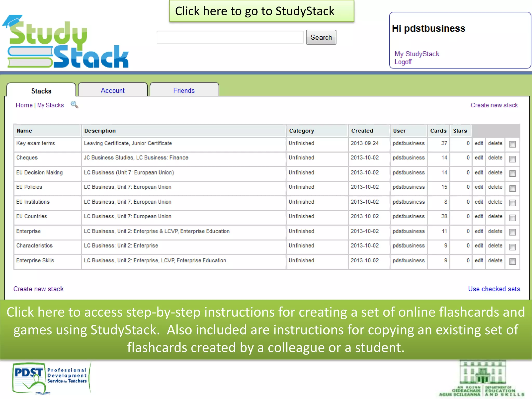Open the 'Cheques' stack name
Screen dimensions: 532x399
27,158
